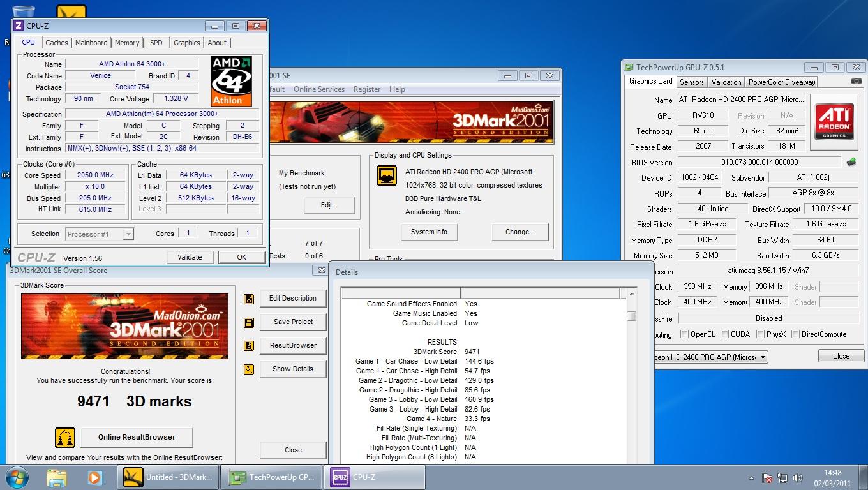This screenshot has width=868, height=490.
Task: Open the PowerColor Giveaway tab
Action: (782, 82)
